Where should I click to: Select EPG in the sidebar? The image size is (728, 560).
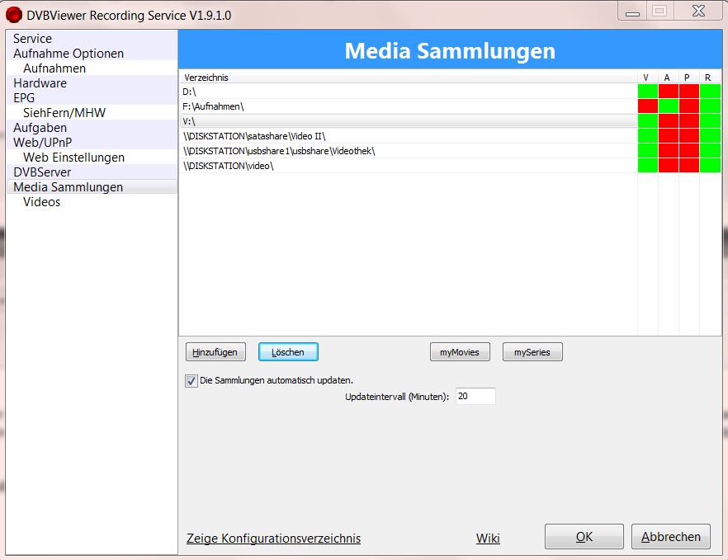[x=92, y=98]
